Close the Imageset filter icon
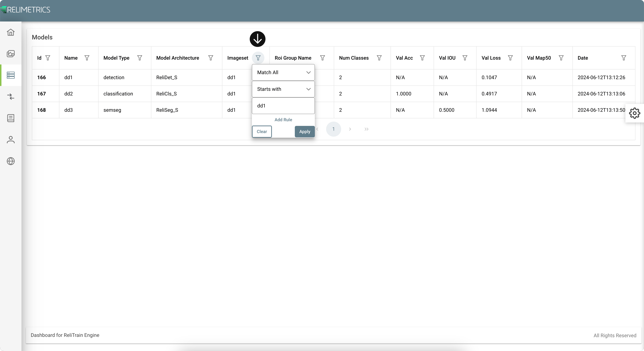Image resolution: width=644 pixels, height=351 pixels. coord(258,58)
